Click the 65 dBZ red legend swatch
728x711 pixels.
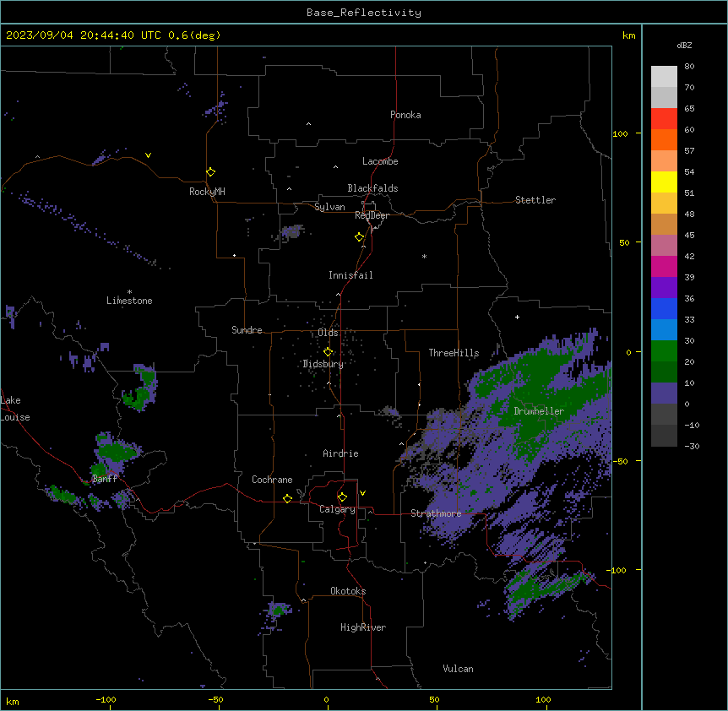tap(664, 118)
